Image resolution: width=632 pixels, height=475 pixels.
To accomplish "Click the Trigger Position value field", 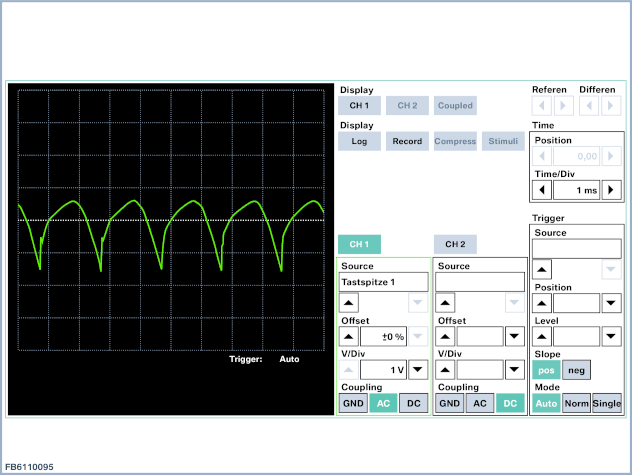I will coord(576,303).
